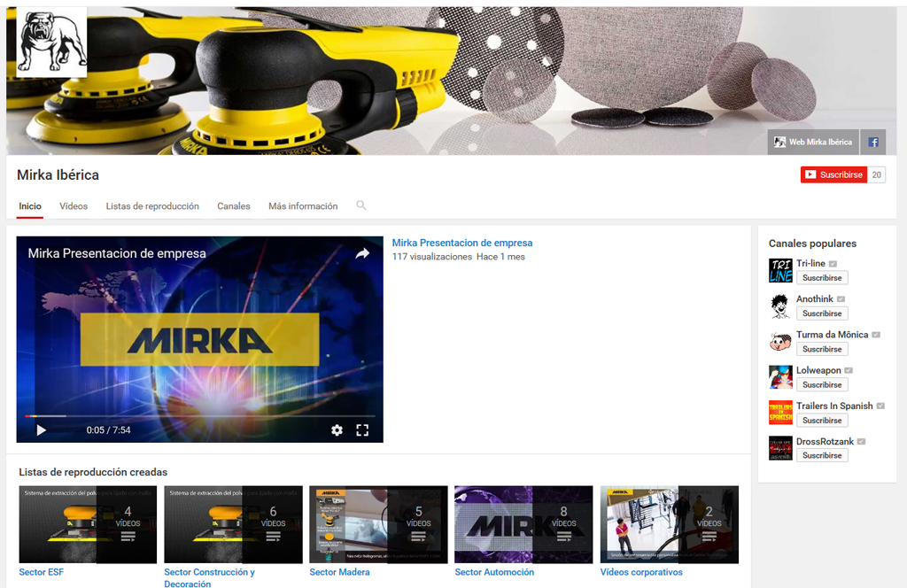This screenshot has width=907, height=588.
Task: Open the Anothink channel name link
Action: pyautogui.click(x=815, y=299)
